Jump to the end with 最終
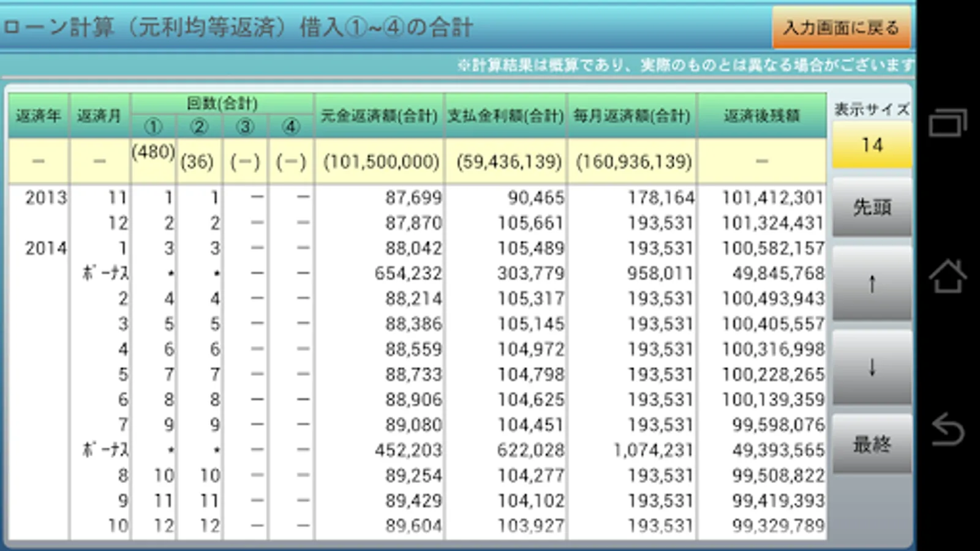 coord(872,444)
